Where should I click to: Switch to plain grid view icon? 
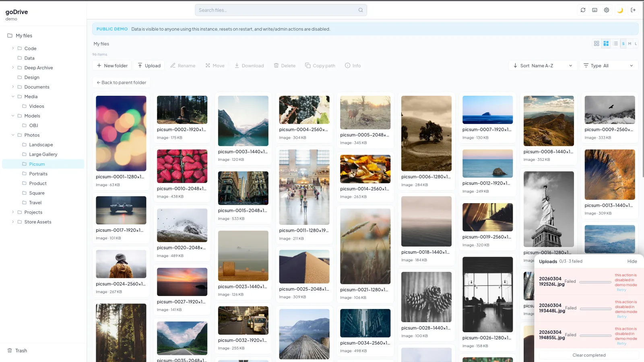(x=597, y=43)
